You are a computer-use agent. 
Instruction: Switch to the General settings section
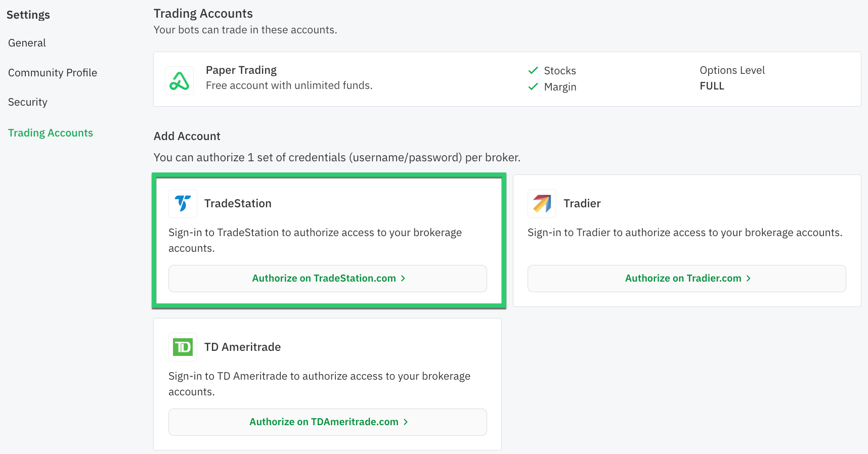[x=26, y=43]
